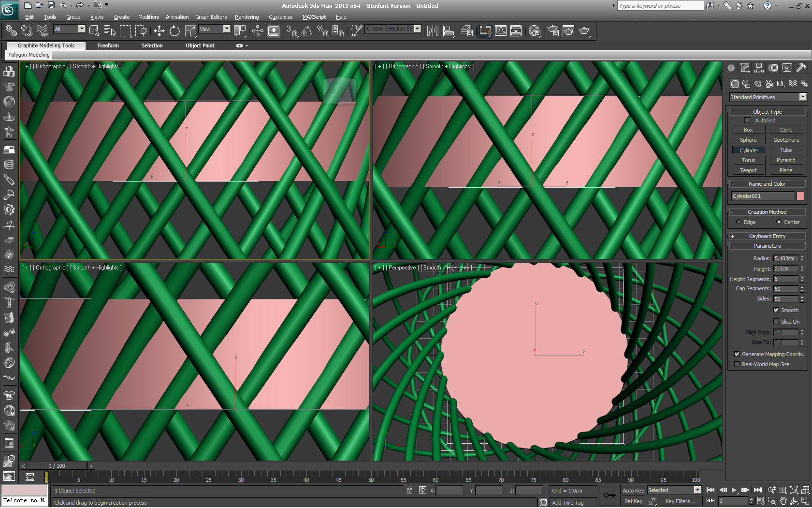The width and height of the screenshot is (812, 508).
Task: Select the Edge creation method
Action: click(x=739, y=222)
